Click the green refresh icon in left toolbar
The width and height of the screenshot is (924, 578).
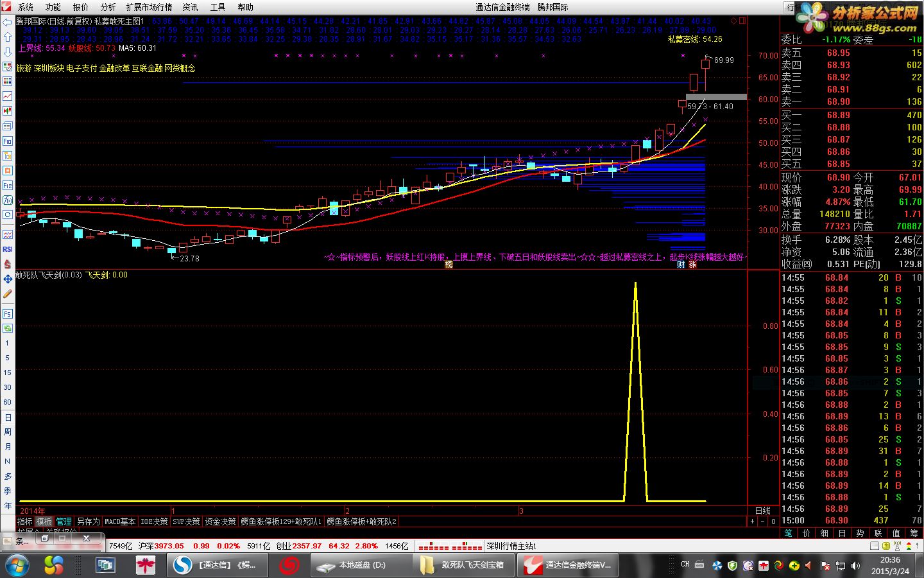[8, 328]
